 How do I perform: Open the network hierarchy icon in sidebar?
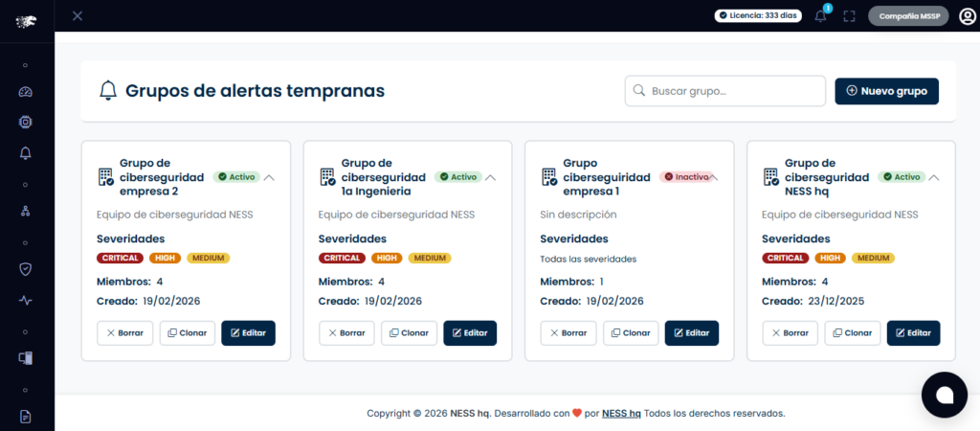pyautogui.click(x=26, y=211)
